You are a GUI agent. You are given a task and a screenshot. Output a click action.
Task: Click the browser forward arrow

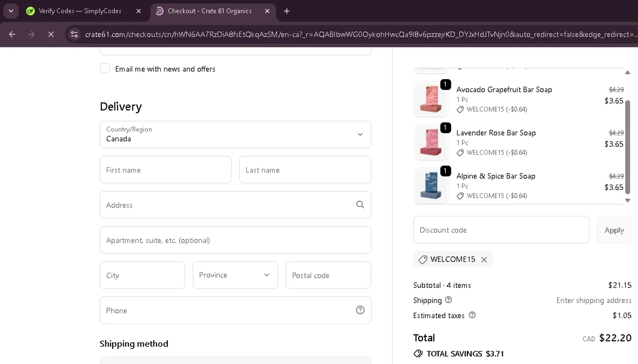tap(31, 34)
